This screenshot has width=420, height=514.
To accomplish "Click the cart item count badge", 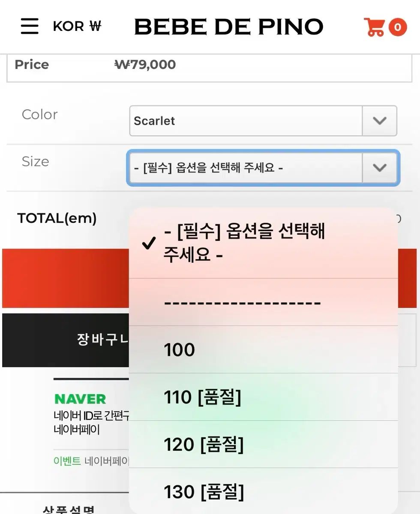I will point(398,27).
